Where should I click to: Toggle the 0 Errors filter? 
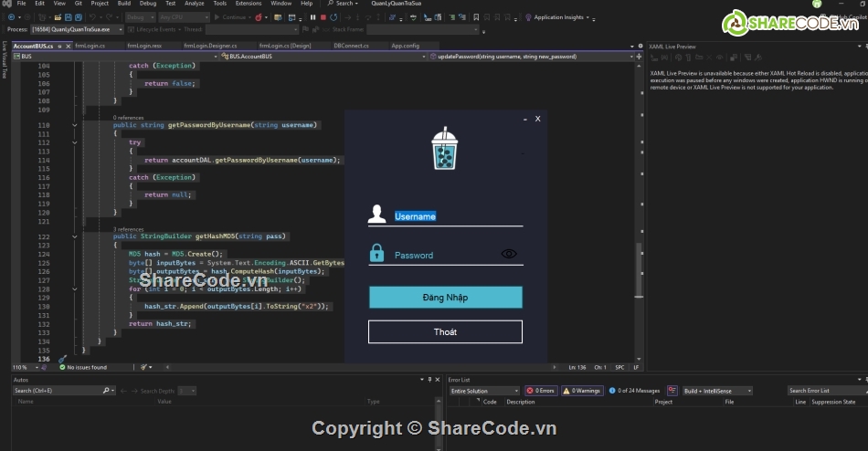(541, 391)
